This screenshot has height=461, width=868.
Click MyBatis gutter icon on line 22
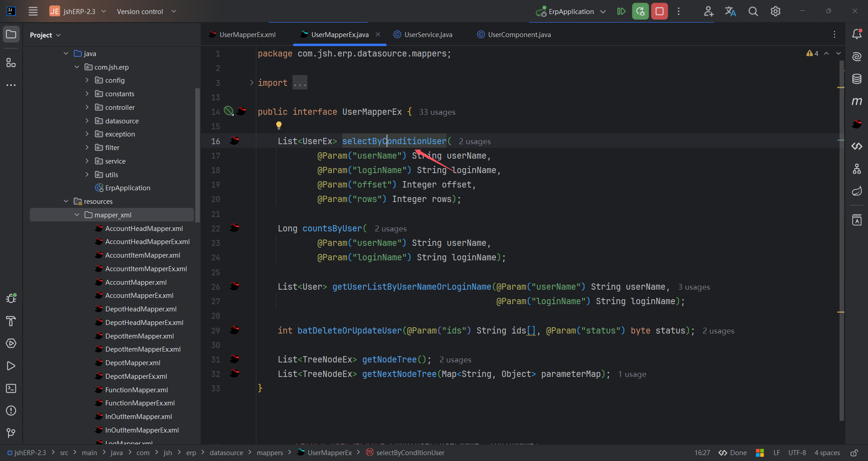pyautogui.click(x=234, y=228)
